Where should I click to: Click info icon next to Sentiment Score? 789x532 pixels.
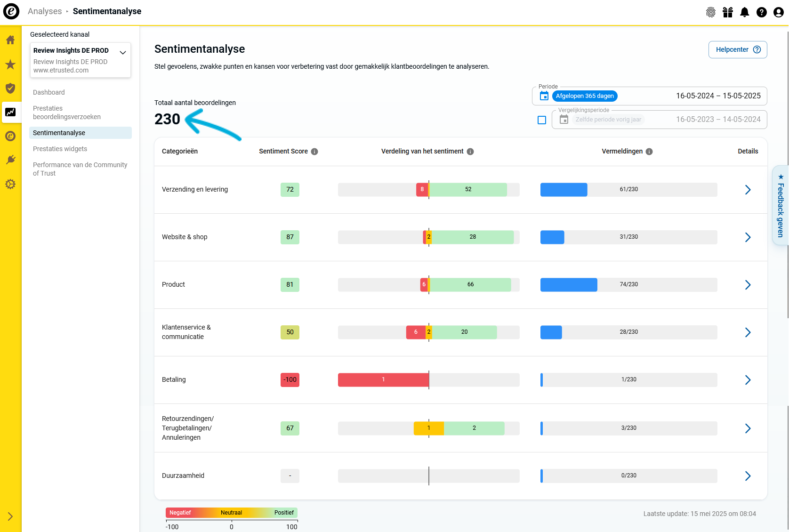click(x=314, y=152)
